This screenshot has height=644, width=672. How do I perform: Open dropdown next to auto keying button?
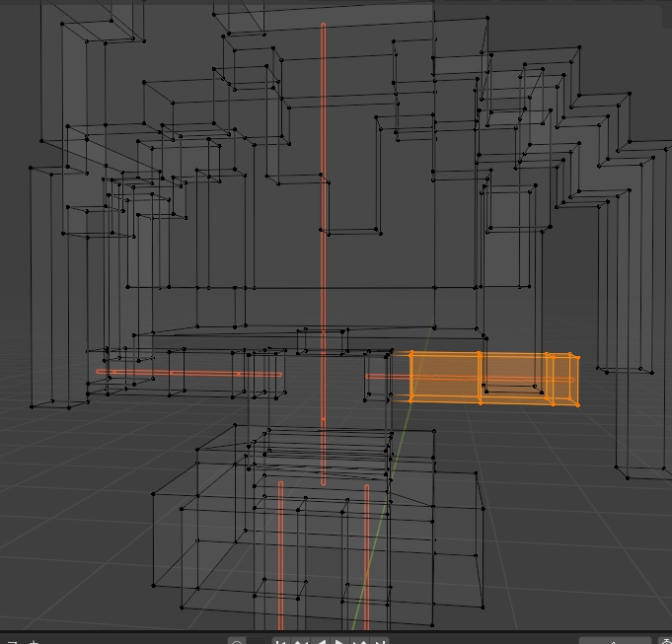(x=256, y=641)
